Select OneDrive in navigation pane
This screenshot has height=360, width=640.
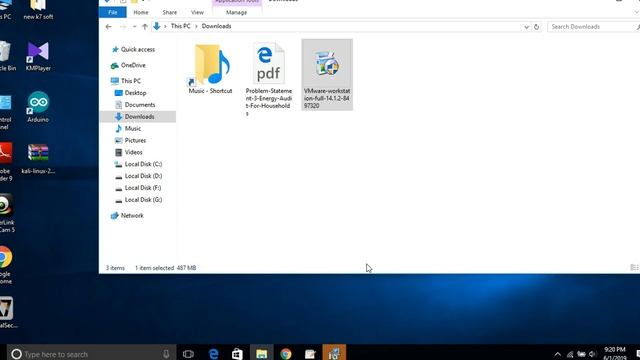[x=133, y=65]
